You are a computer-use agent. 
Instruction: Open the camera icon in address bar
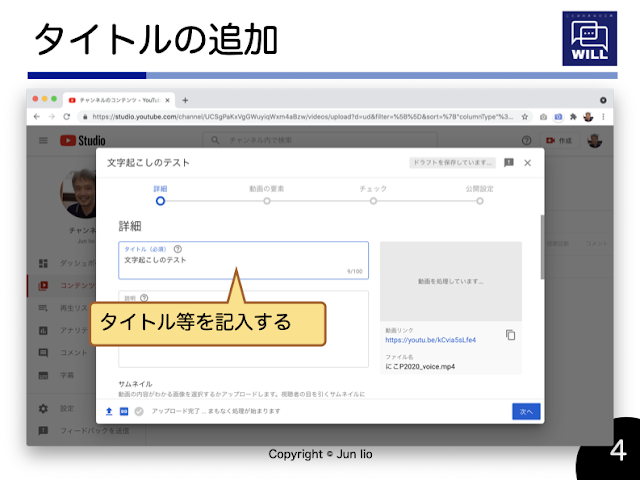[x=543, y=117]
